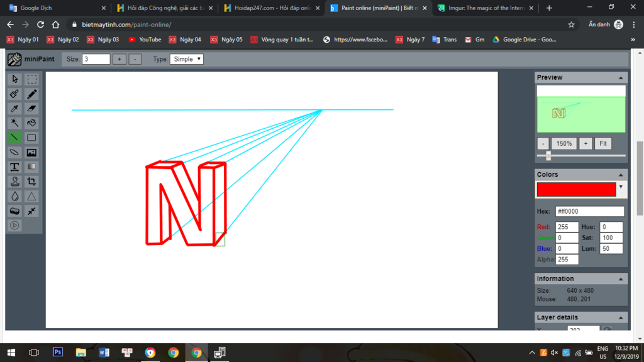Choose the Rectangle shape tool
Image resolution: width=644 pixels, height=362 pixels.
31,138
